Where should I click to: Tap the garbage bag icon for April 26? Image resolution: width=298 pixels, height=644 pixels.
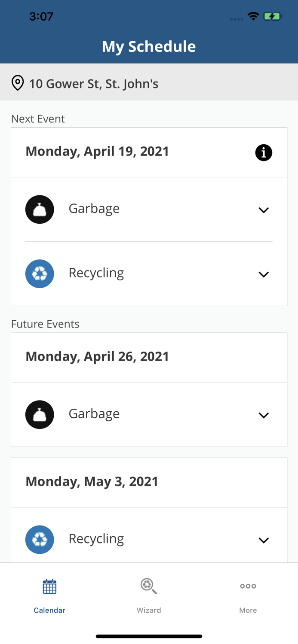point(40,414)
